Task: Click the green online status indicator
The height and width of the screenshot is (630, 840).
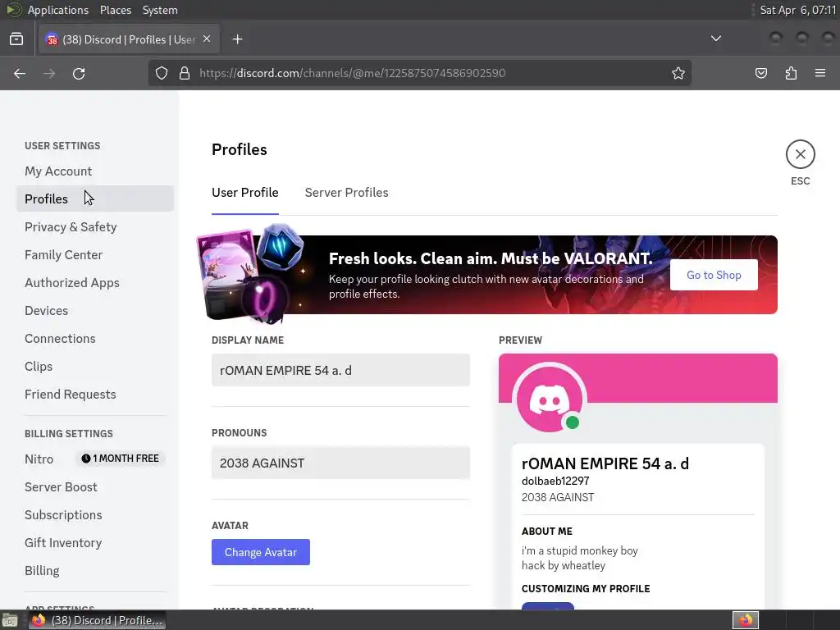Action: click(x=572, y=422)
